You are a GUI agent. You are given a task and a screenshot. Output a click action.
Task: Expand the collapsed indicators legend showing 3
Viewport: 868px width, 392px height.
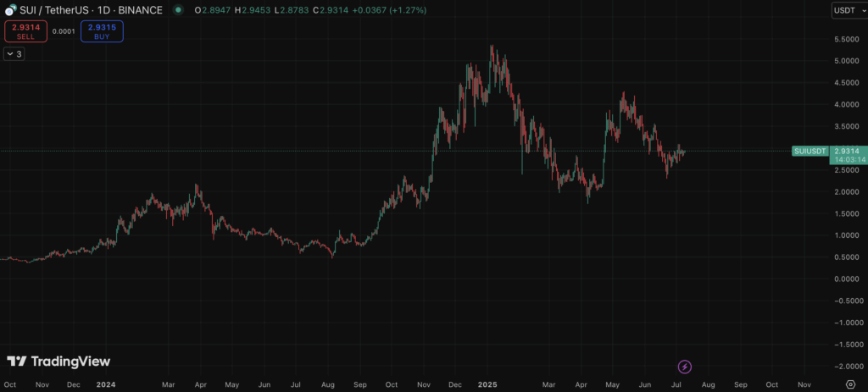pos(14,54)
